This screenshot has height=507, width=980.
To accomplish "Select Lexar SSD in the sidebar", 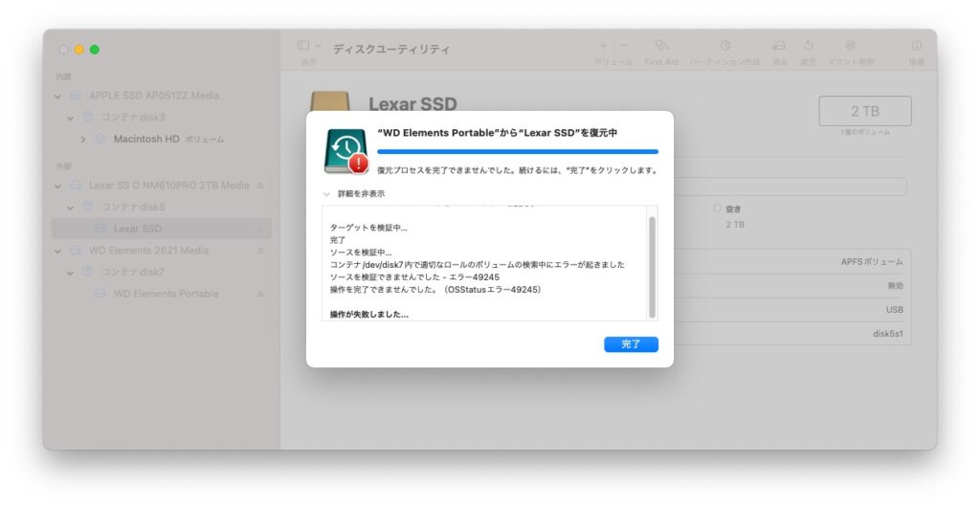I will [x=138, y=229].
